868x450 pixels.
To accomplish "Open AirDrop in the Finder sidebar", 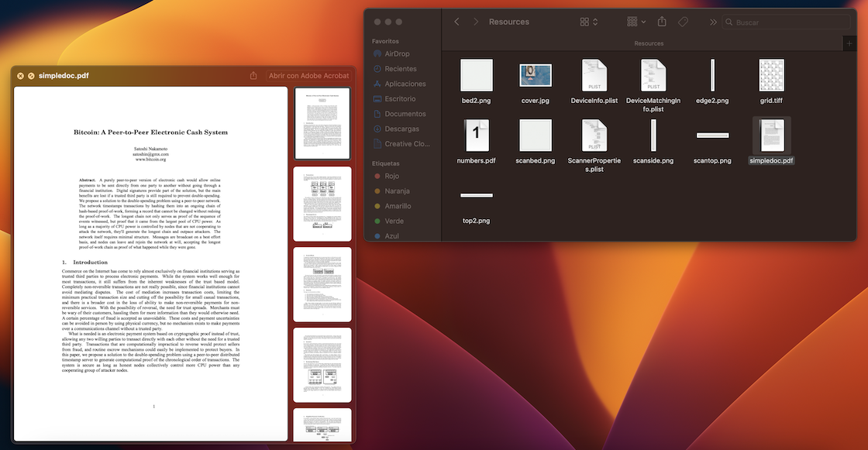I will pyautogui.click(x=397, y=54).
